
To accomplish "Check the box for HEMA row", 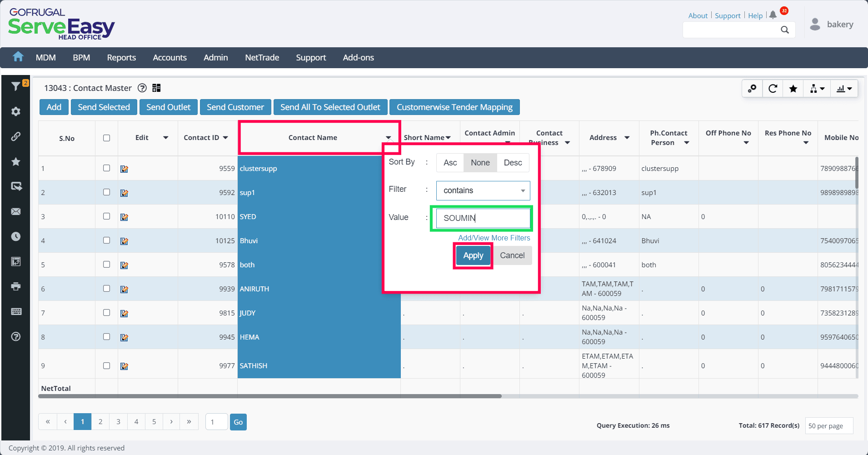I will point(106,336).
